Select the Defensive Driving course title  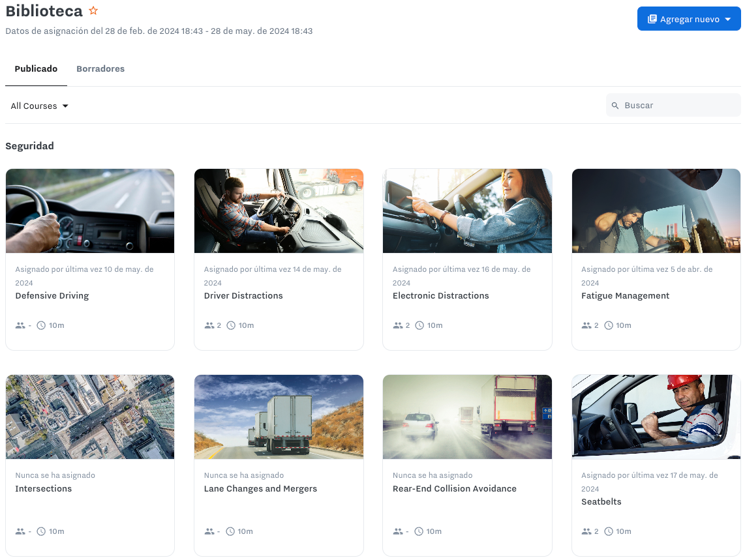(x=52, y=295)
